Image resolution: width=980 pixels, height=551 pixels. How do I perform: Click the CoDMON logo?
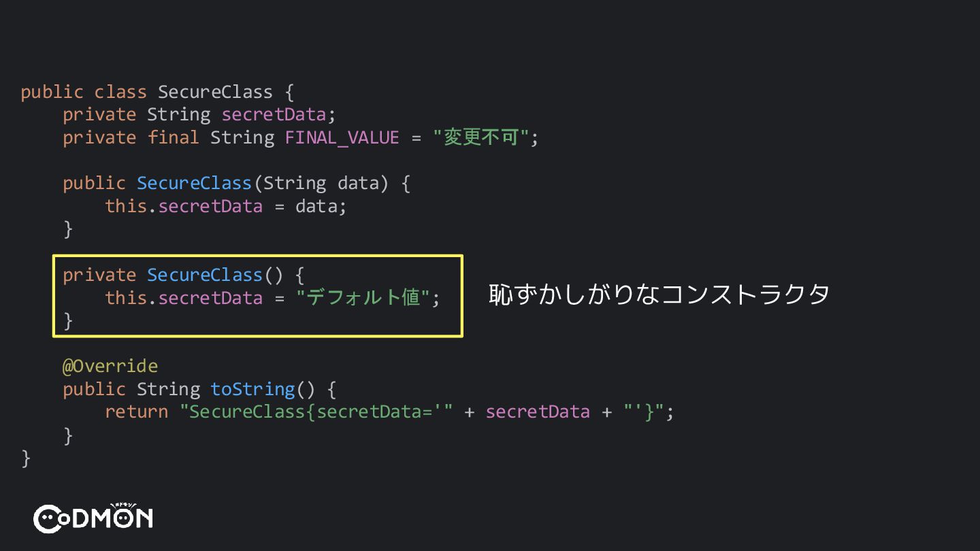pyautogui.click(x=93, y=518)
